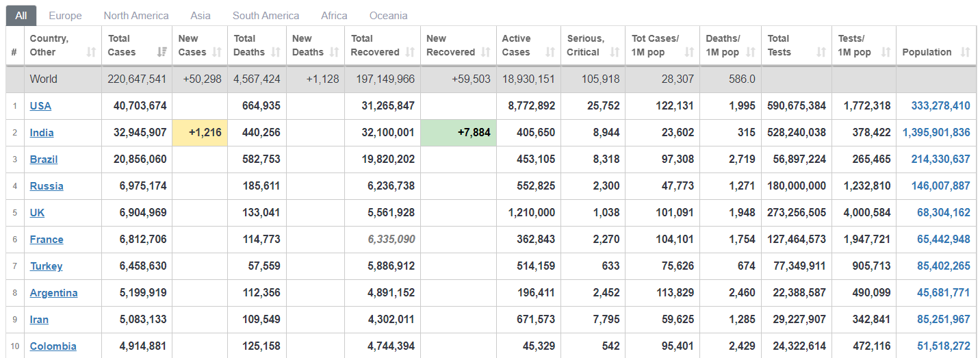
Task: Sort by Serious, Critical arrow icon
Action: coord(615,52)
